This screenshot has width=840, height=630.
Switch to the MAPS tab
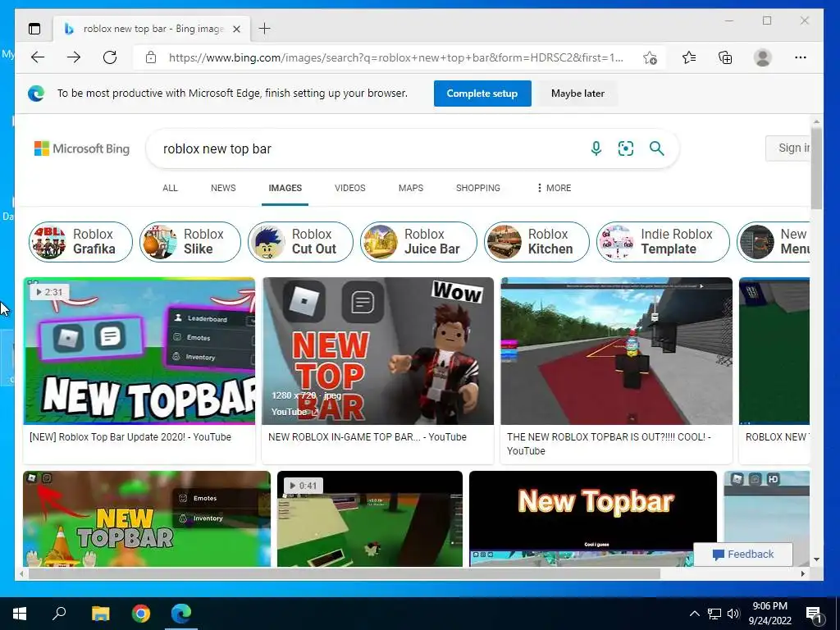click(x=411, y=188)
